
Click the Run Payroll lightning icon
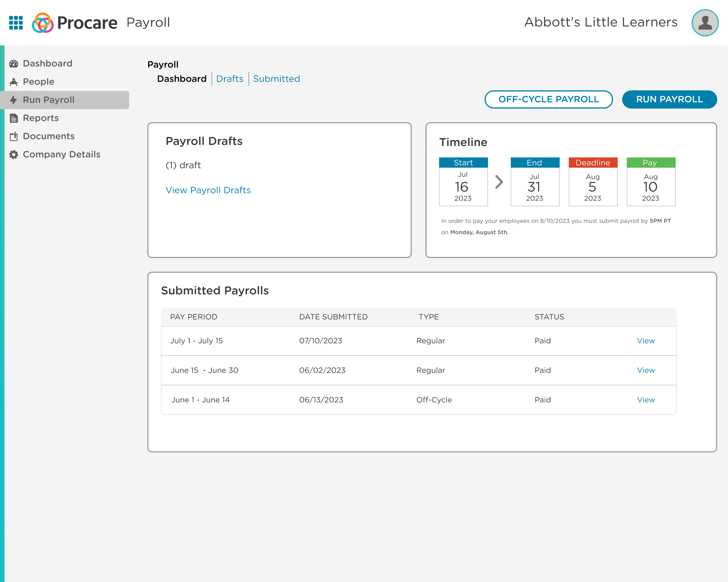[x=13, y=100]
